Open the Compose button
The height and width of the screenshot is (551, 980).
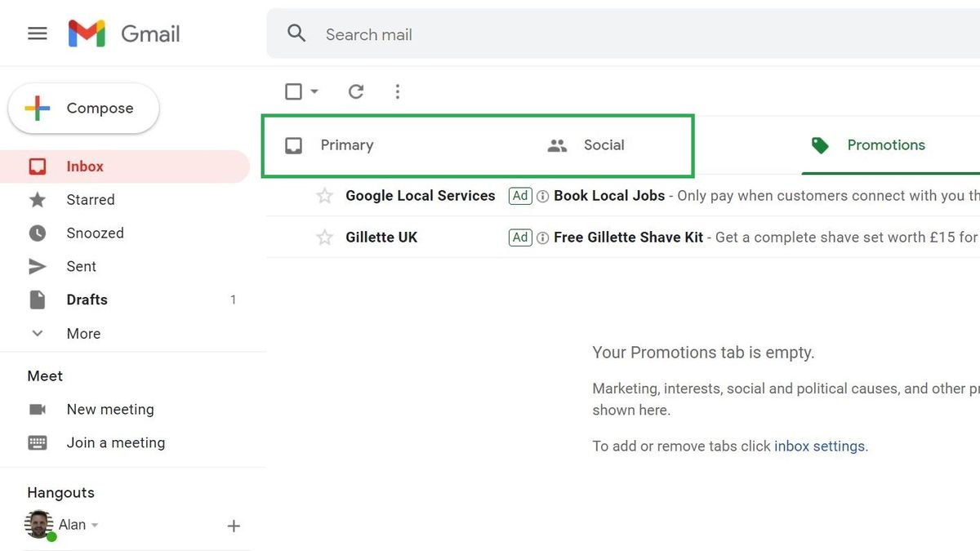pyautogui.click(x=82, y=108)
